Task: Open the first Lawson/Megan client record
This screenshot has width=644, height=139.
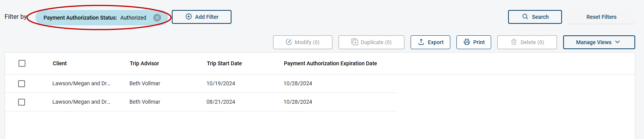Action: click(x=81, y=83)
